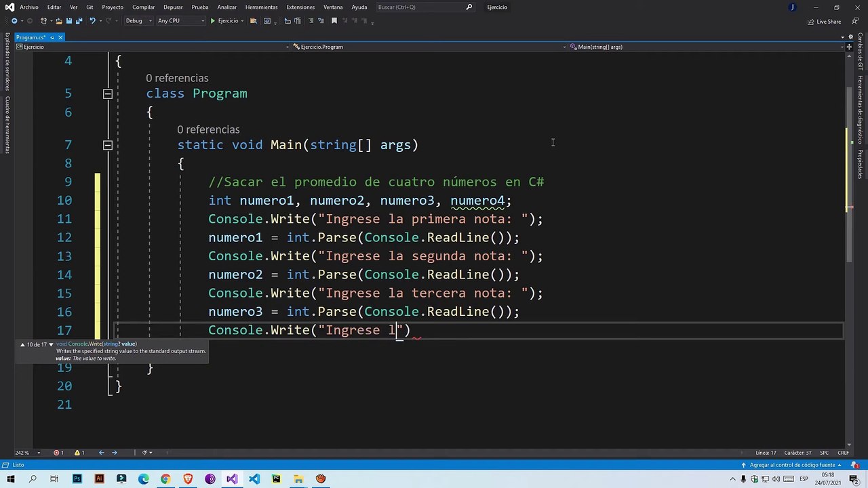Click the CRLF line ending indicator
The image size is (868, 488).
(843, 453)
